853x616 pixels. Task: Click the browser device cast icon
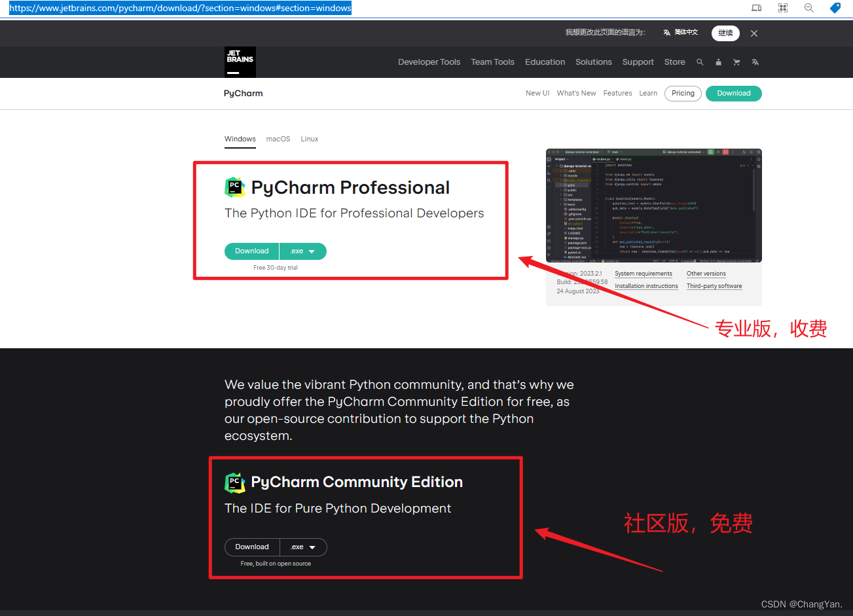tap(757, 8)
